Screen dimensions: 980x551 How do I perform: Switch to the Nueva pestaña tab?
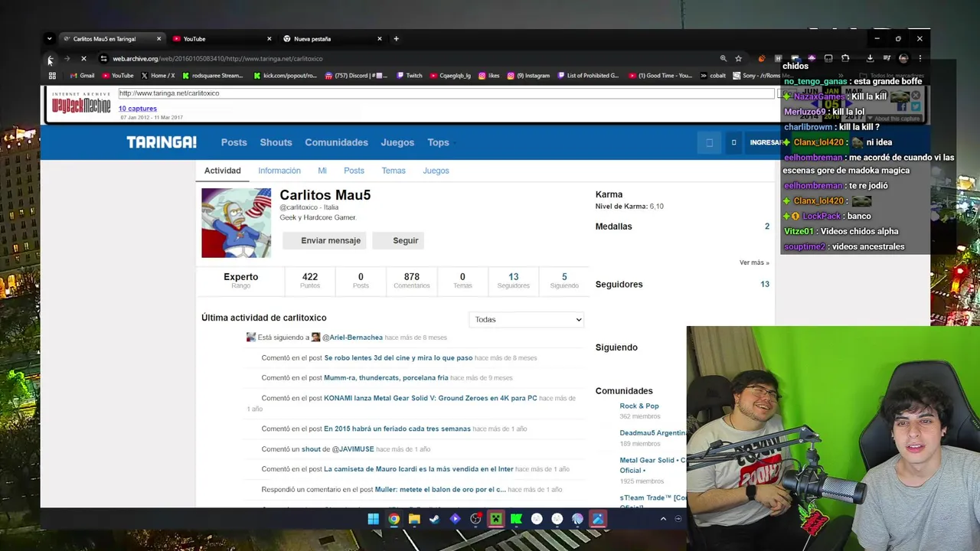(332, 39)
